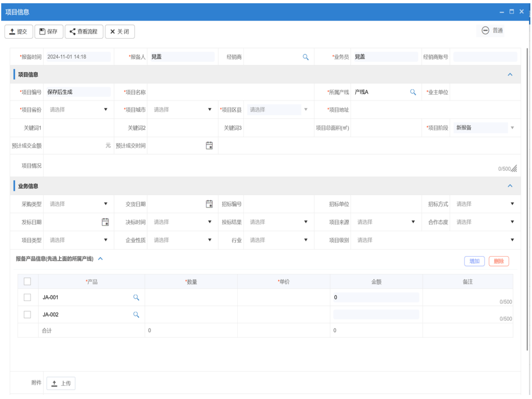Click the 查看流程 toolbar button
The height and width of the screenshot is (399, 532).
83,32
